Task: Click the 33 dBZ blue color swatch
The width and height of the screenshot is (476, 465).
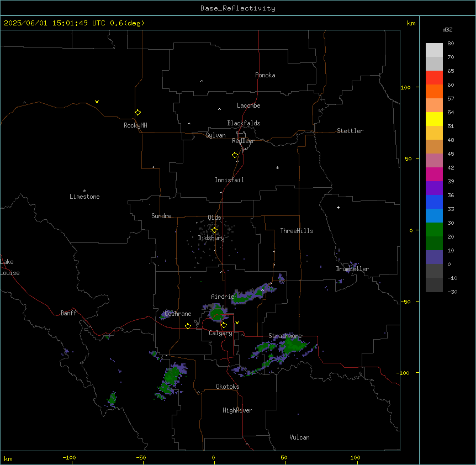Action: click(434, 202)
